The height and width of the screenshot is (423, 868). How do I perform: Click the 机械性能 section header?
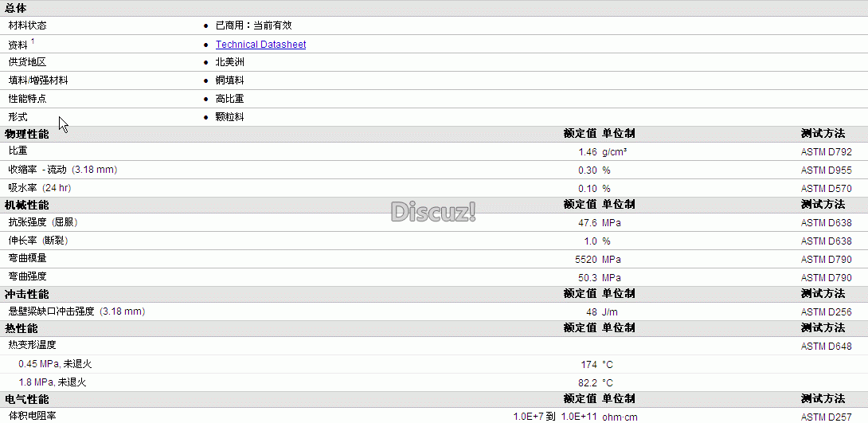click(x=26, y=205)
